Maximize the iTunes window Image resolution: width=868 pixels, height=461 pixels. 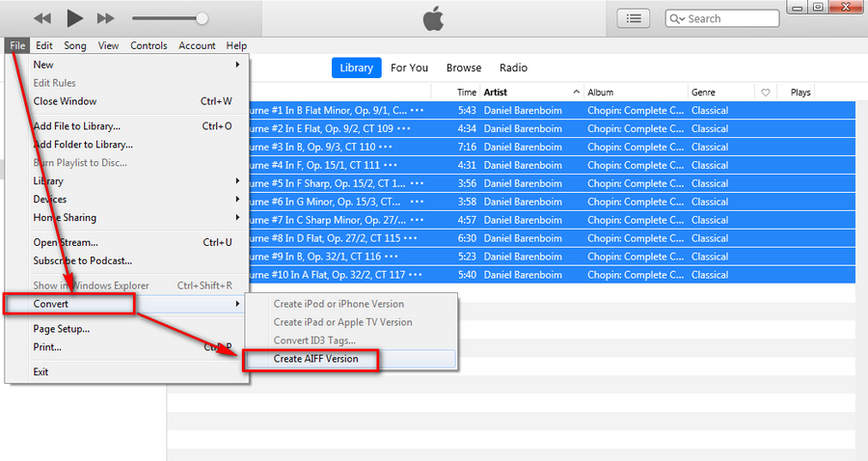click(x=818, y=7)
